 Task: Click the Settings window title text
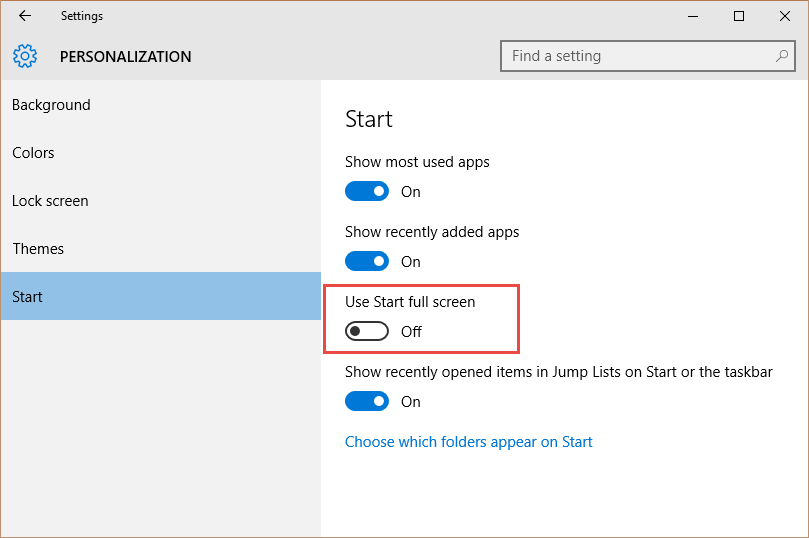tap(82, 16)
